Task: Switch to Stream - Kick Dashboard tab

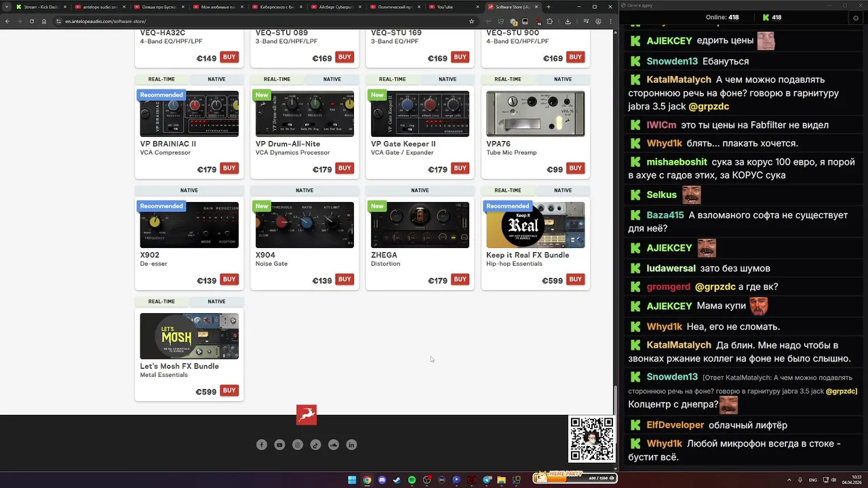Action: click(41, 7)
